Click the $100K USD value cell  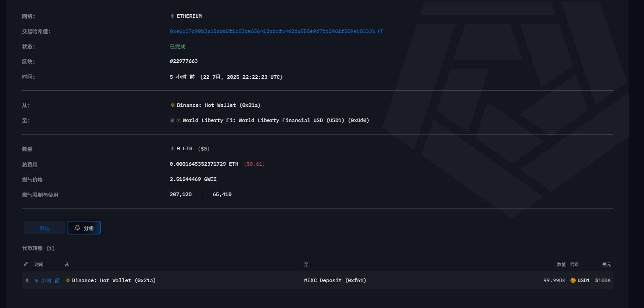click(603, 280)
